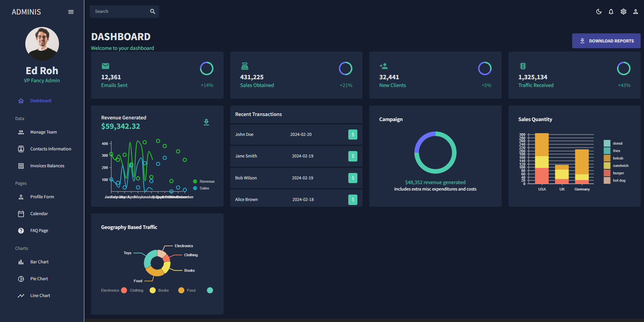Click Ed Roh's profile picture
The width and height of the screenshot is (644, 322).
coord(42,43)
